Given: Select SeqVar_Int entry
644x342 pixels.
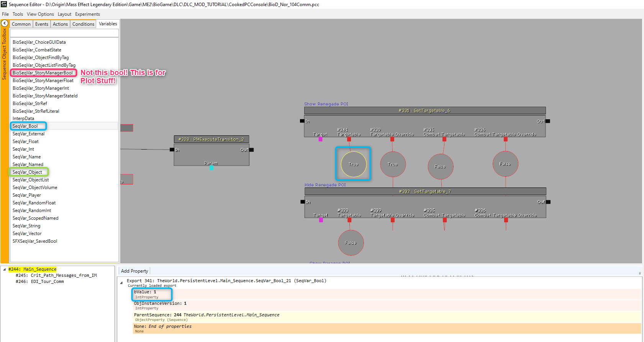Looking at the screenshot, I should (23, 149).
